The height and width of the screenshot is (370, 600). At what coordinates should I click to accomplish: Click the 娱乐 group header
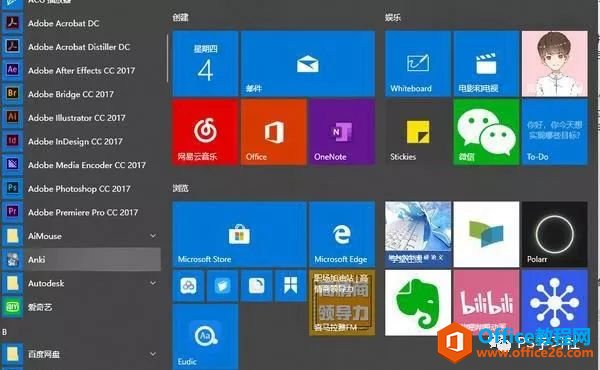(x=393, y=17)
